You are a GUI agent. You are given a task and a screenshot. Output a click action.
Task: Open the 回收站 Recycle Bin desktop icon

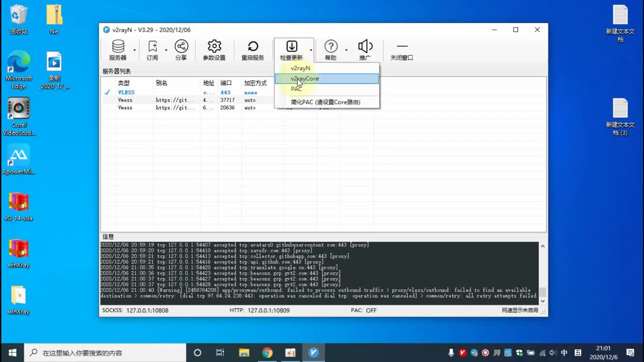click(19, 19)
